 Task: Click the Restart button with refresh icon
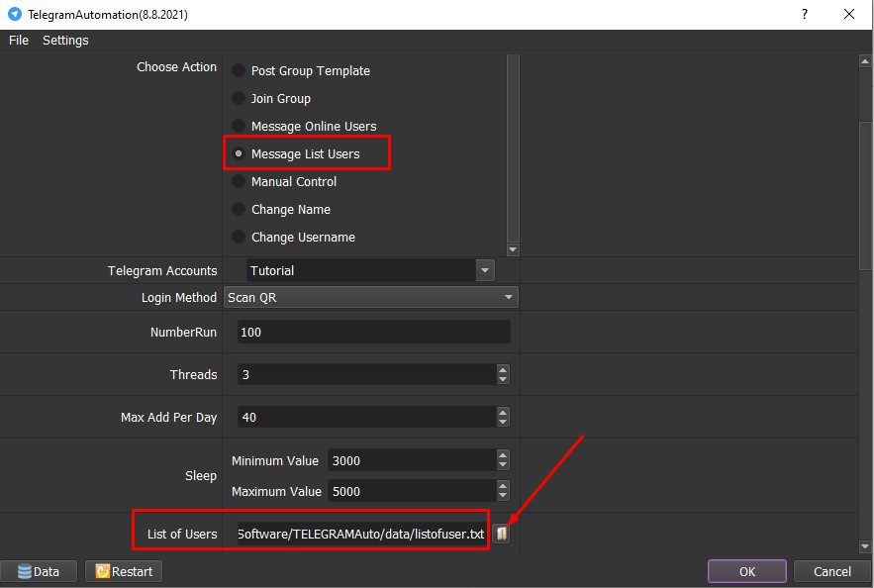click(x=124, y=571)
